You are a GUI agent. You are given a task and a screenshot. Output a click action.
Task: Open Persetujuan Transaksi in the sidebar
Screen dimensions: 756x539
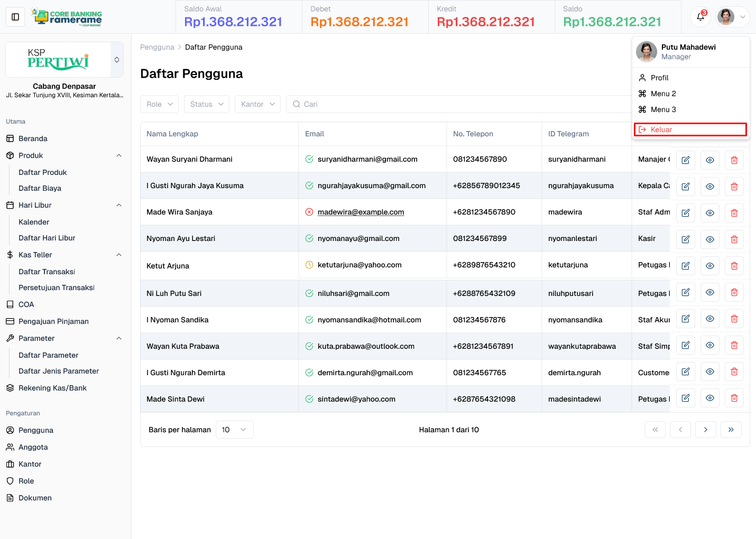click(x=57, y=287)
